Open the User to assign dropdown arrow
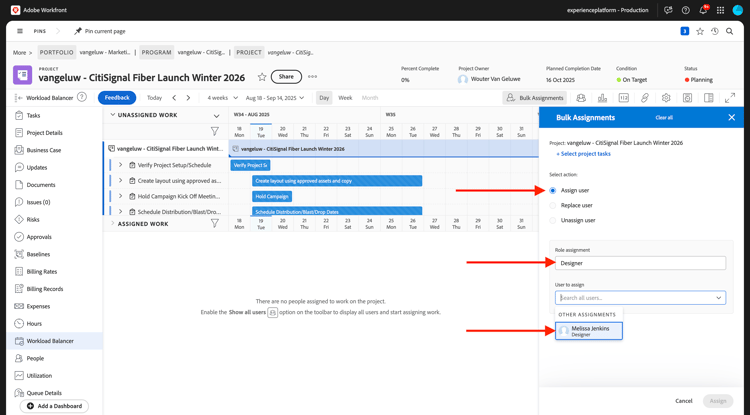 coord(718,298)
